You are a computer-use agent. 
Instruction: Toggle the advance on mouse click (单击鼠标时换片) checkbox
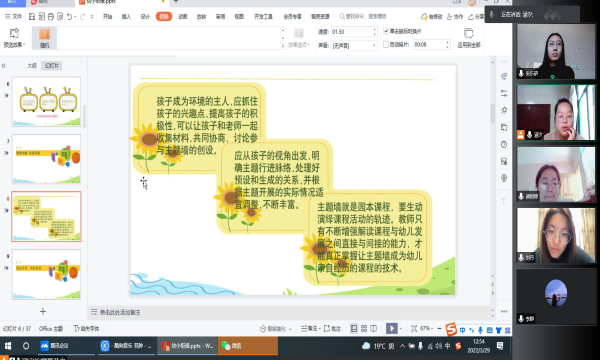(x=386, y=31)
